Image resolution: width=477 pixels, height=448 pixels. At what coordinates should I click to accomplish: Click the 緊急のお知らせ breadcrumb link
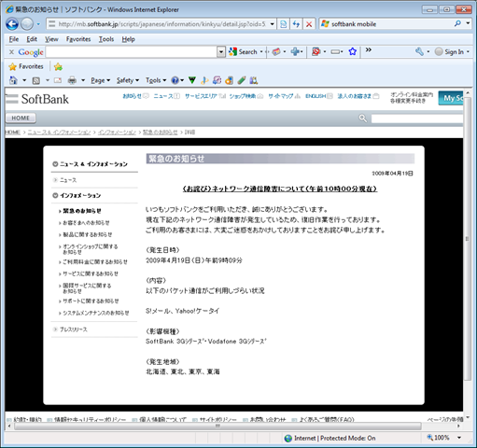[x=161, y=133]
